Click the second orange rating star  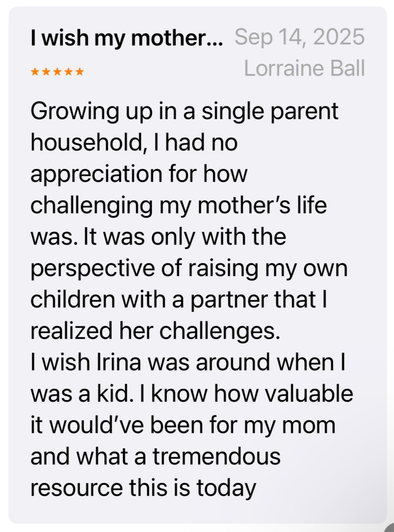46,71
